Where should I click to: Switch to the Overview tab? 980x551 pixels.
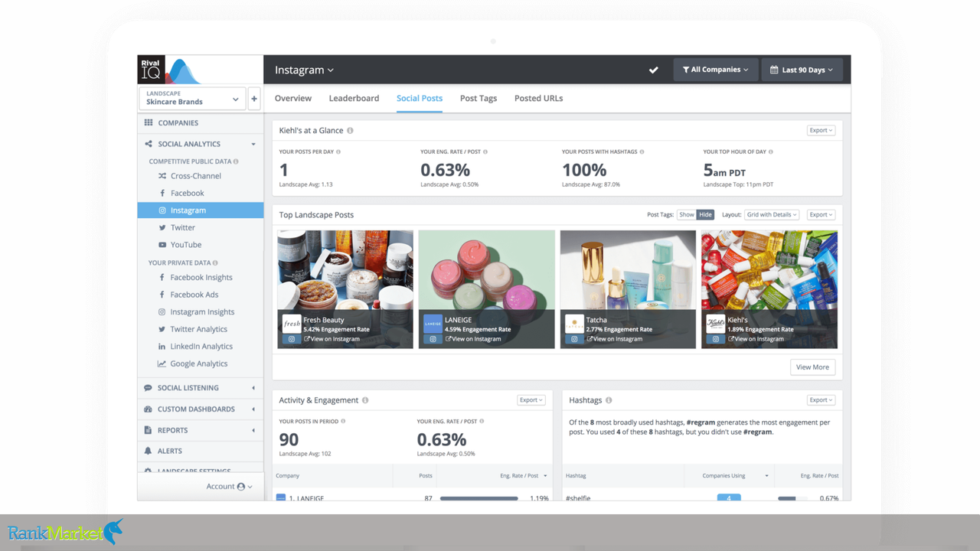click(x=293, y=98)
